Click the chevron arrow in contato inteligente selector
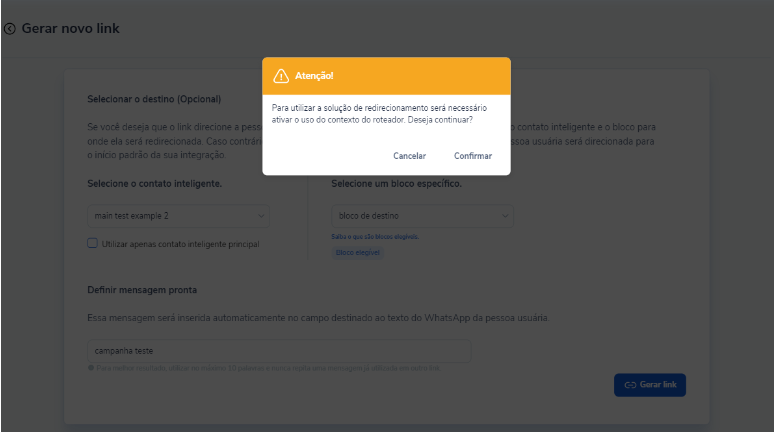Screen dimensions: 774x432 point(261,216)
